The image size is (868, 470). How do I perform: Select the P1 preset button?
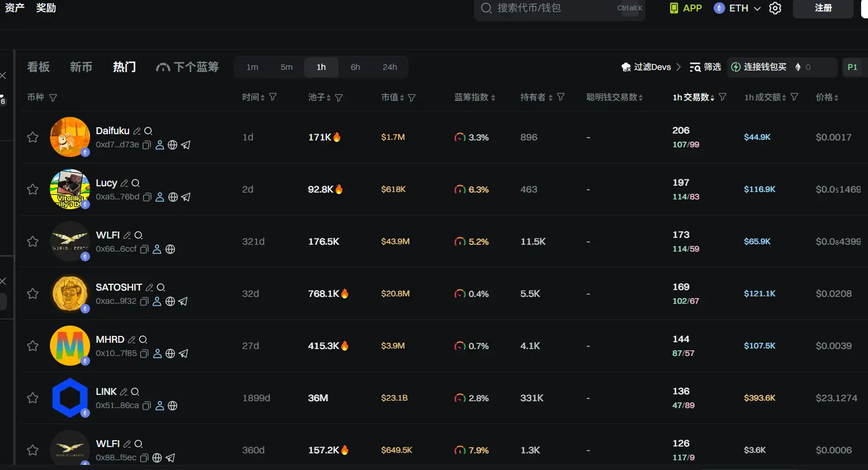(853, 67)
